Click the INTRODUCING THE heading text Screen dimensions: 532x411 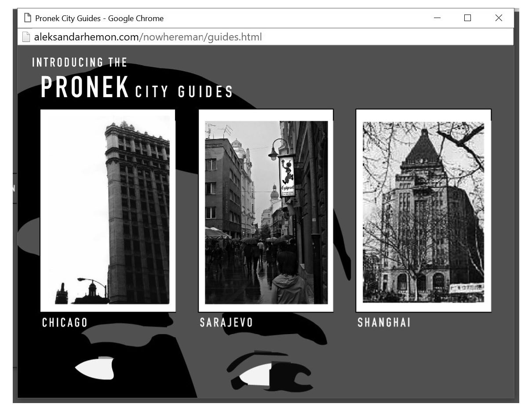point(80,62)
